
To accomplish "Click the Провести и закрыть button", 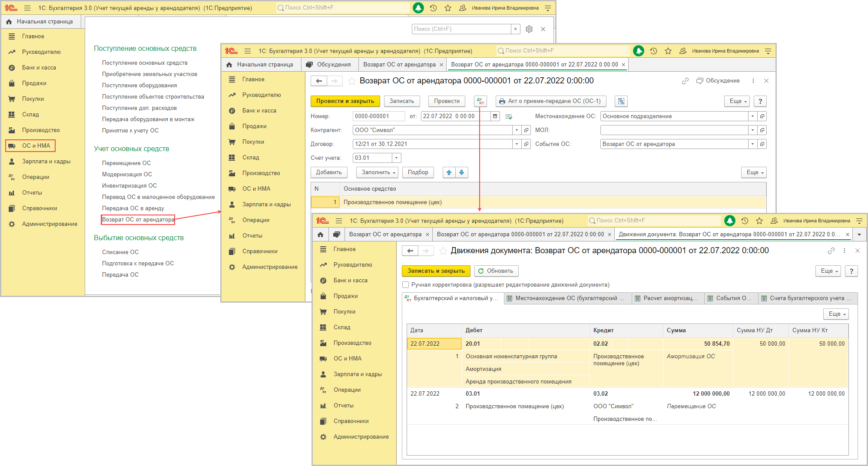I will [x=345, y=101].
